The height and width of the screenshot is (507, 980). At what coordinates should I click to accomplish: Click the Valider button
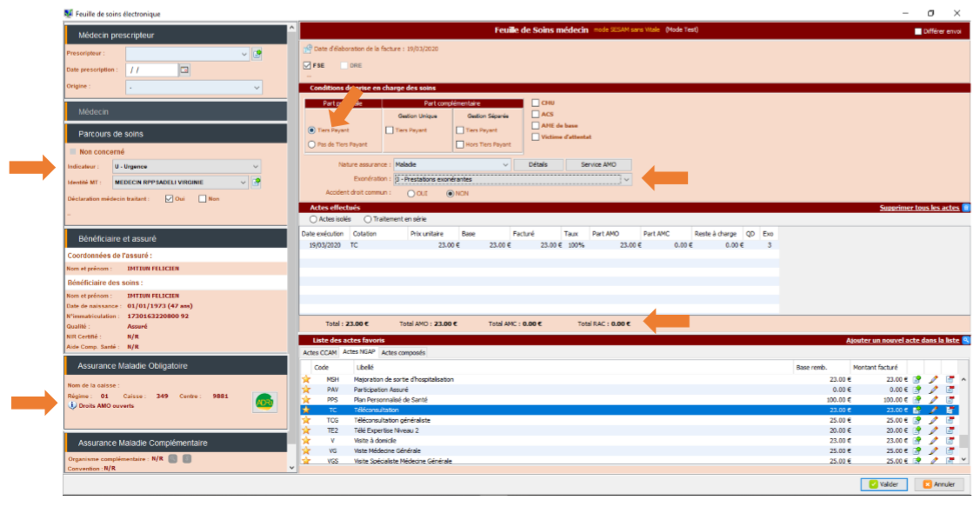pos(884,484)
